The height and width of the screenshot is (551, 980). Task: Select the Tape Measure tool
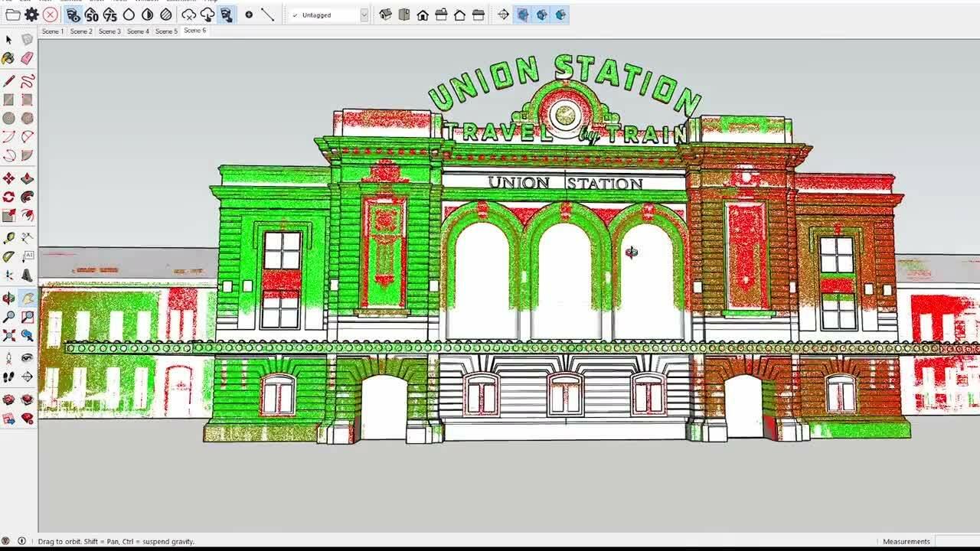click(8, 238)
